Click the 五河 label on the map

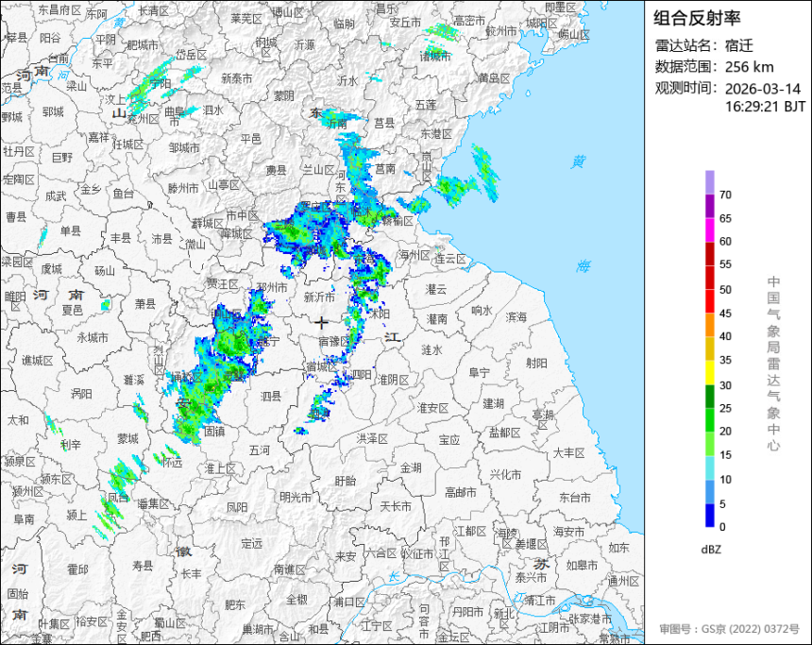pyautogui.click(x=259, y=450)
